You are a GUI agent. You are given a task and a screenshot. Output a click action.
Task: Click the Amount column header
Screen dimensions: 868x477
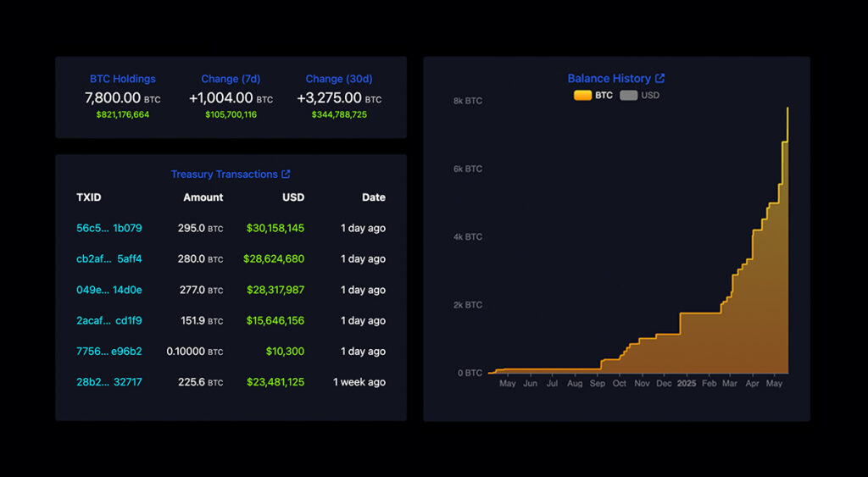tap(203, 197)
